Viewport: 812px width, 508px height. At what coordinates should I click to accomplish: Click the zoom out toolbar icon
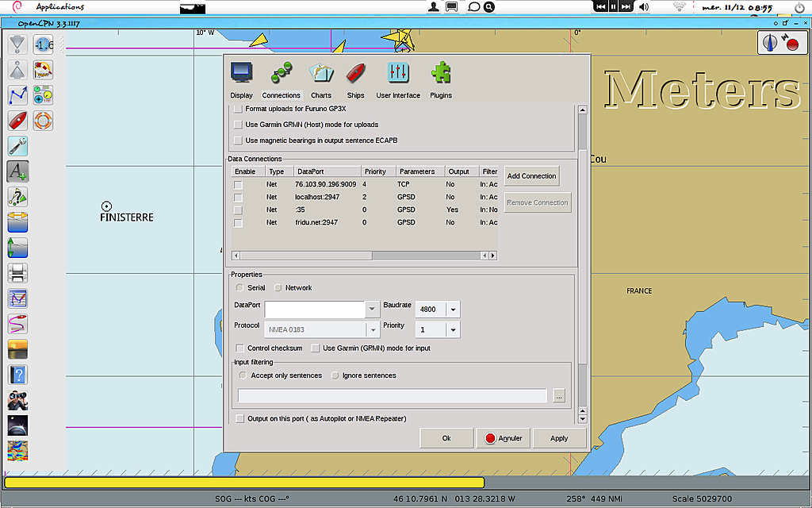17,70
